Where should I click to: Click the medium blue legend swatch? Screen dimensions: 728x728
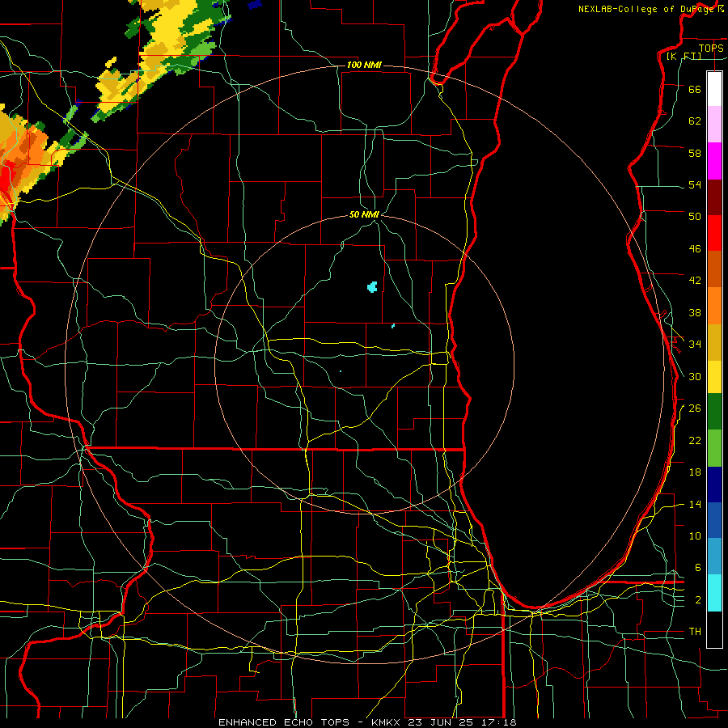pos(714,520)
